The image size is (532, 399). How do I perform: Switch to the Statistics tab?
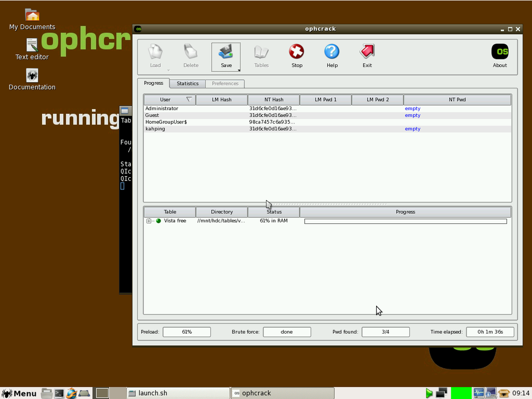[x=187, y=84]
